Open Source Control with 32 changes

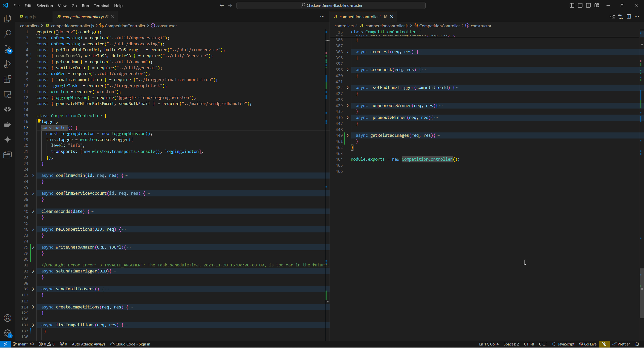coord(8,49)
